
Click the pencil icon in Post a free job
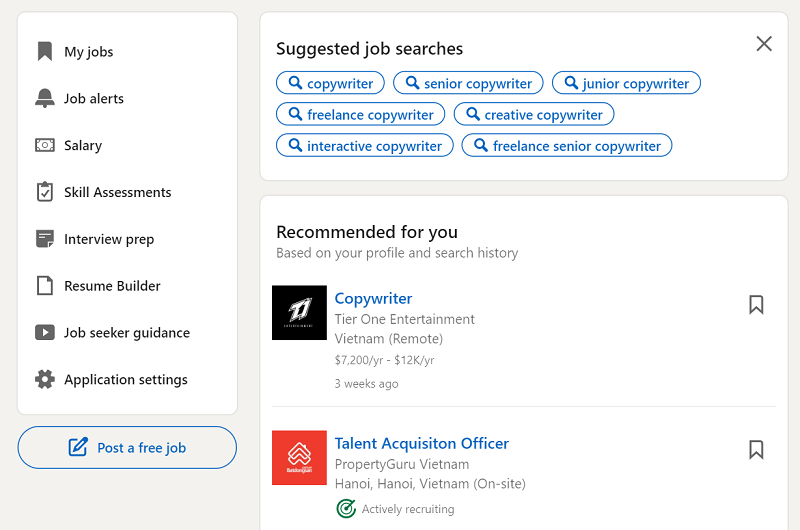[78, 447]
